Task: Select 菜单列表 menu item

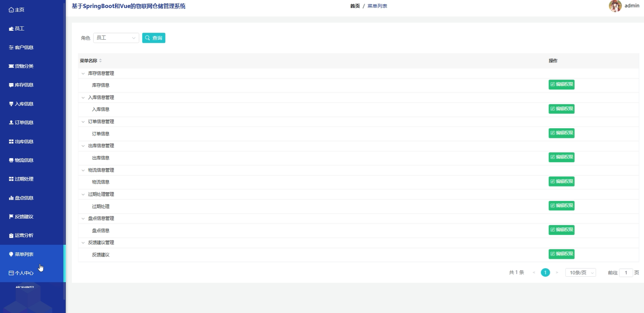Action: coord(33,254)
